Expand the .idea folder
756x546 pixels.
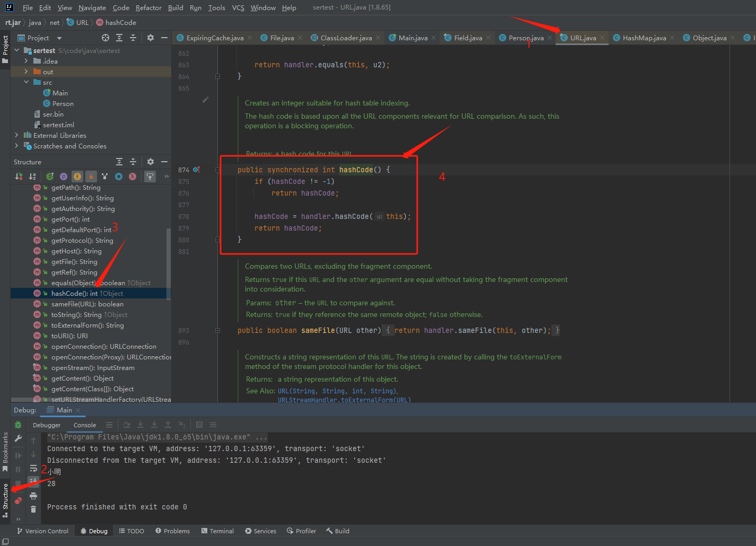(27, 61)
